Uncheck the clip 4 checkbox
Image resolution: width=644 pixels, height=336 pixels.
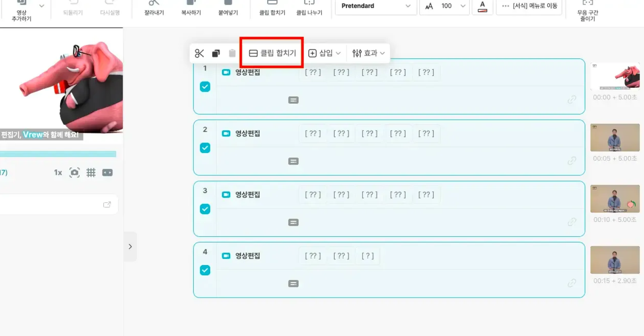tap(205, 270)
